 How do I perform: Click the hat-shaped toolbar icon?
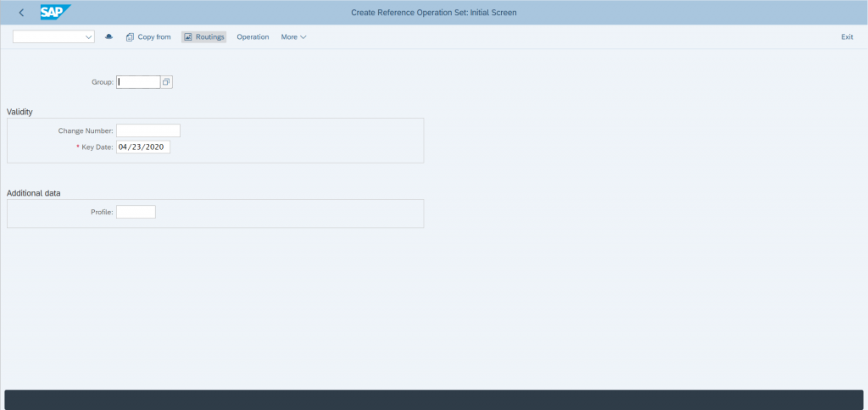click(109, 37)
